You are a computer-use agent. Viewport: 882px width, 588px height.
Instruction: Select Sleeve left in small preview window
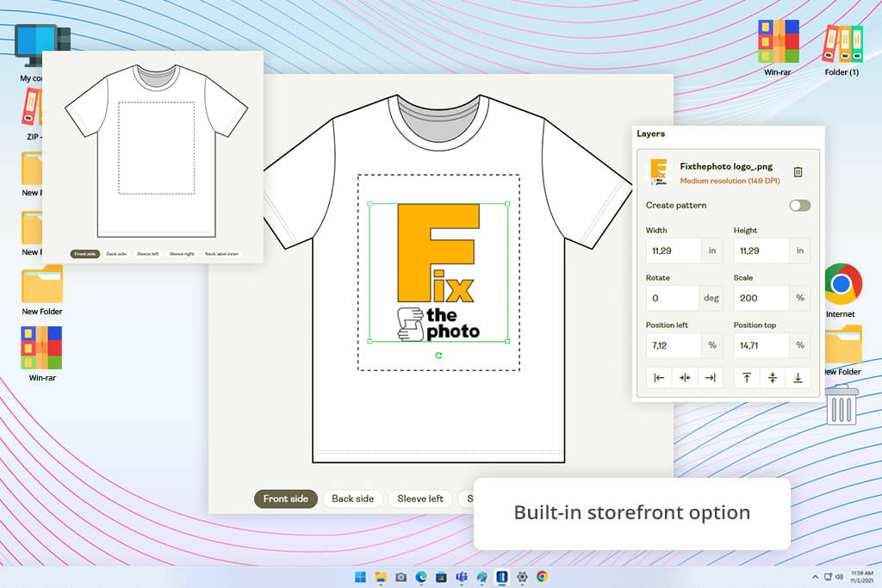[148, 254]
